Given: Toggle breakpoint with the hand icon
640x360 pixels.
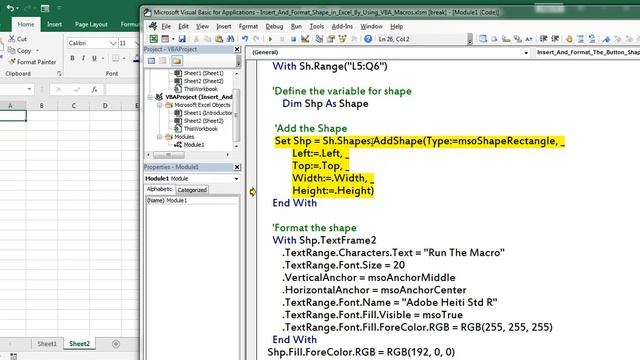Looking at the screenshot, I should 569,39.
